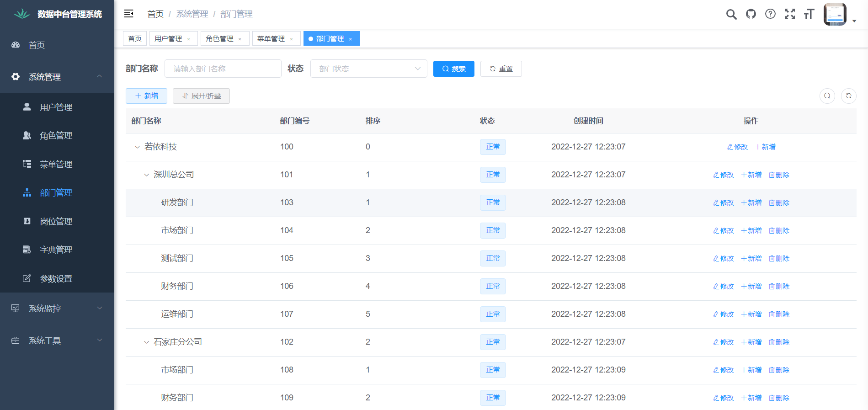Click 删除 for 石家庄分公司
The image size is (868, 410).
[x=779, y=342]
